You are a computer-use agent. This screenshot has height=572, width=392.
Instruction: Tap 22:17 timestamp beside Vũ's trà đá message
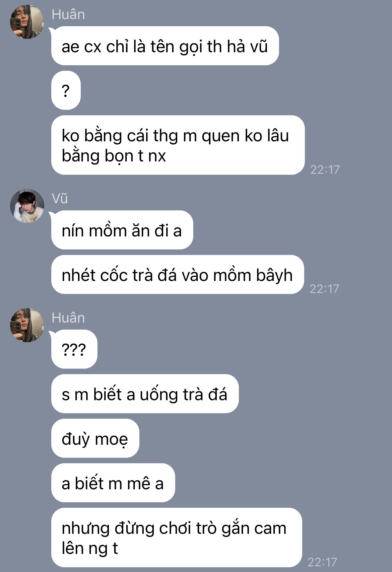[324, 289]
